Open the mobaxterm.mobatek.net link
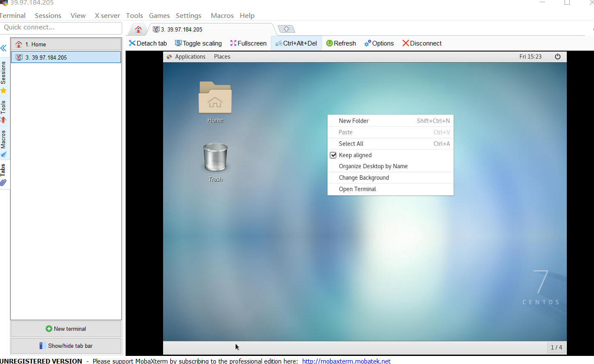 point(346,361)
